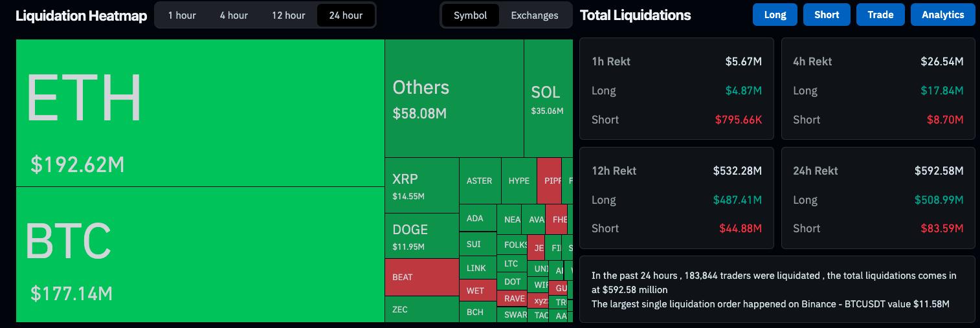Image resolution: width=980 pixels, height=328 pixels.
Task: Choose the 12 hour timeframe
Action: pos(288,16)
